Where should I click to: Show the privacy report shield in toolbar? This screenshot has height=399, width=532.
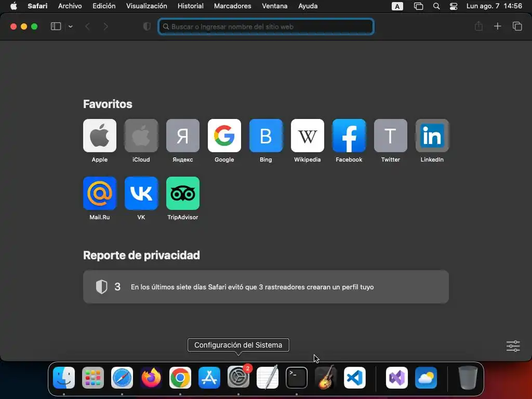tap(147, 26)
